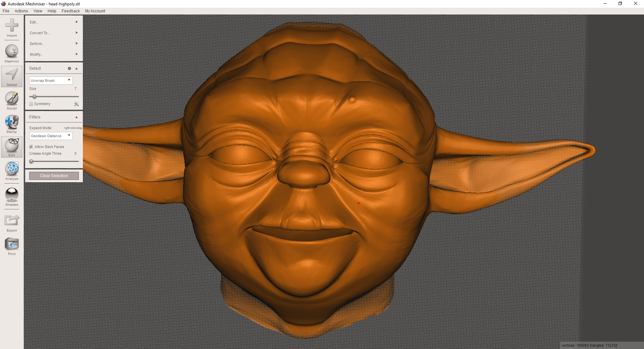Click the Size value 7
Screen dimensions: 644x349
(75, 89)
